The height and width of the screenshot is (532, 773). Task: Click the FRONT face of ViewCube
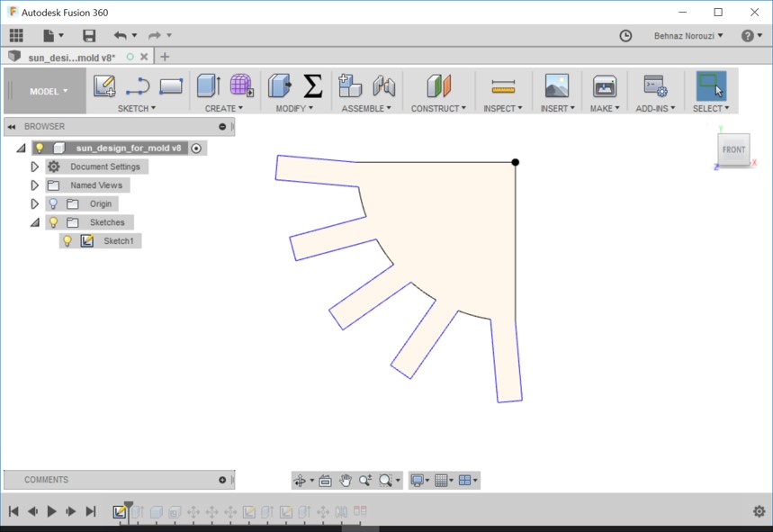[x=733, y=149]
